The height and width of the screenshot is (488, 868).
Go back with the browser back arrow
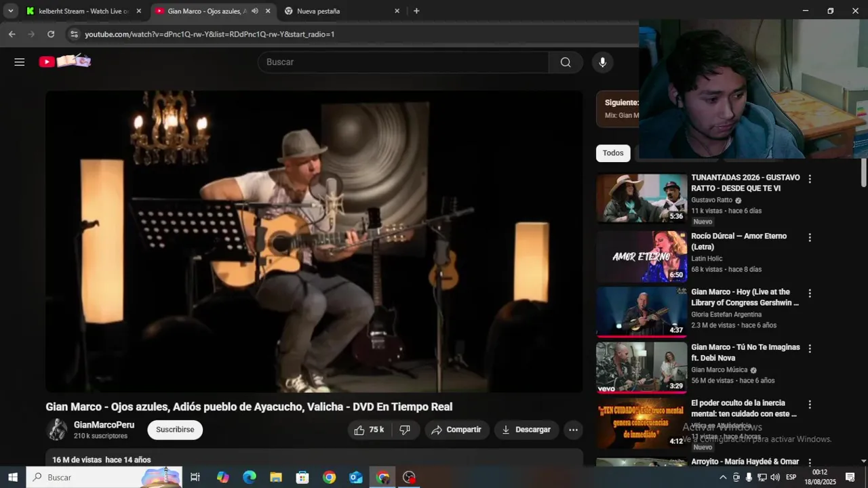coord(12,34)
